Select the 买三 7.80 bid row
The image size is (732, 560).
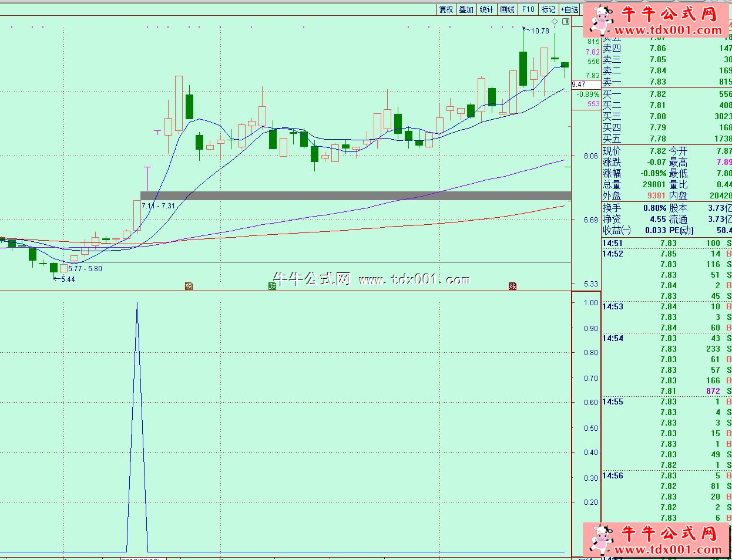click(667, 116)
